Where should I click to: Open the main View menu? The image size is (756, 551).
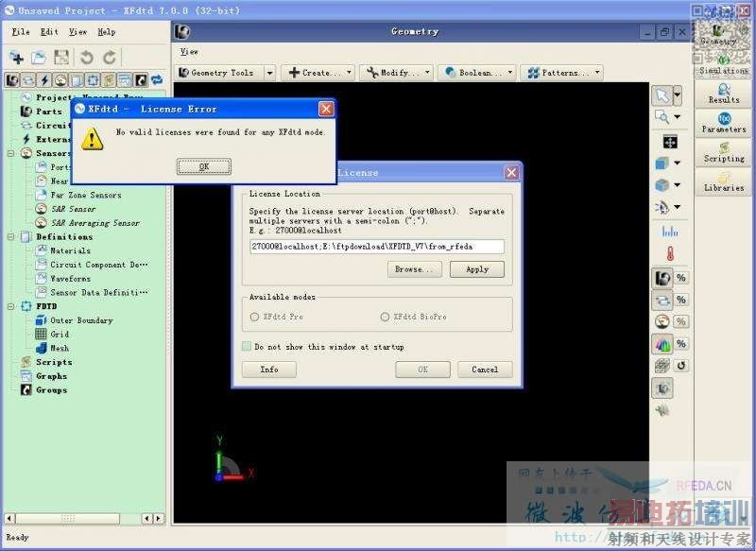tap(77, 32)
